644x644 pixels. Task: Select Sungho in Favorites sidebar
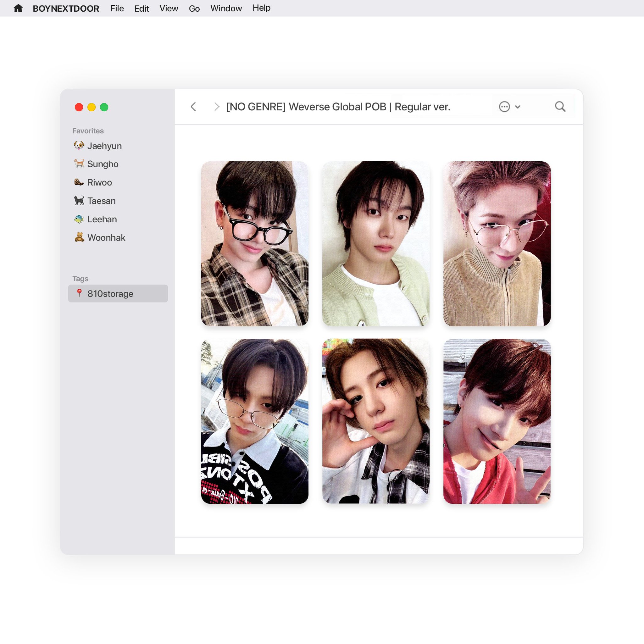pyautogui.click(x=103, y=164)
